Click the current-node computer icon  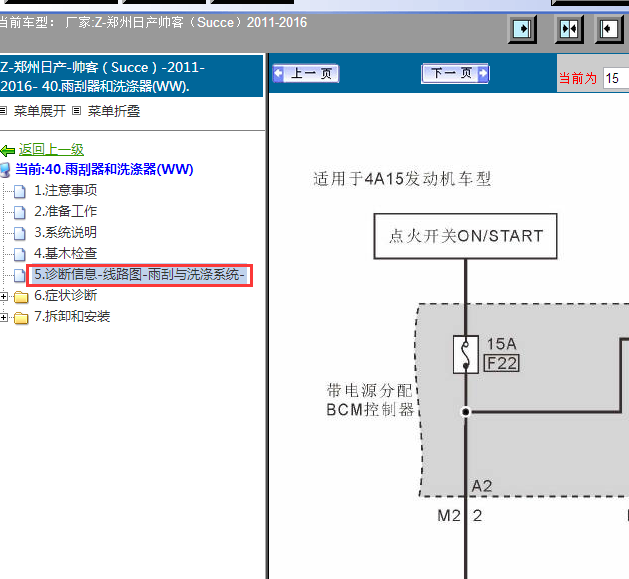pyautogui.click(x=5, y=170)
